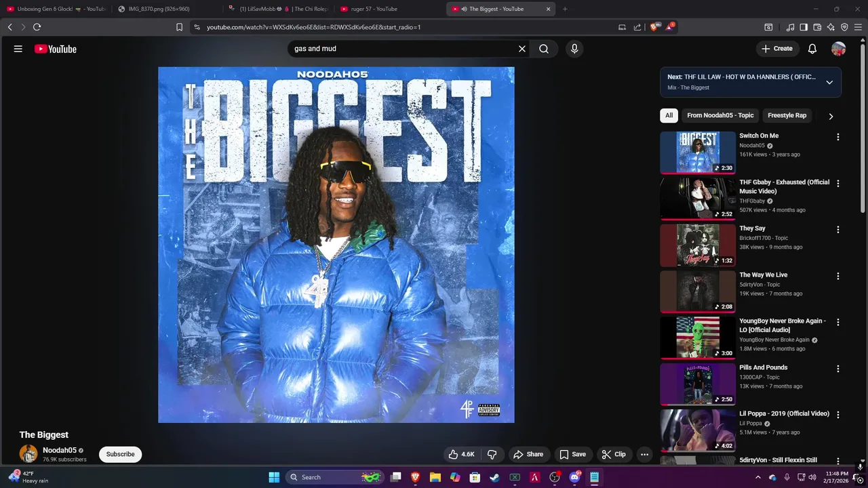Save the video to a playlist
868x488 pixels.
(x=572, y=454)
